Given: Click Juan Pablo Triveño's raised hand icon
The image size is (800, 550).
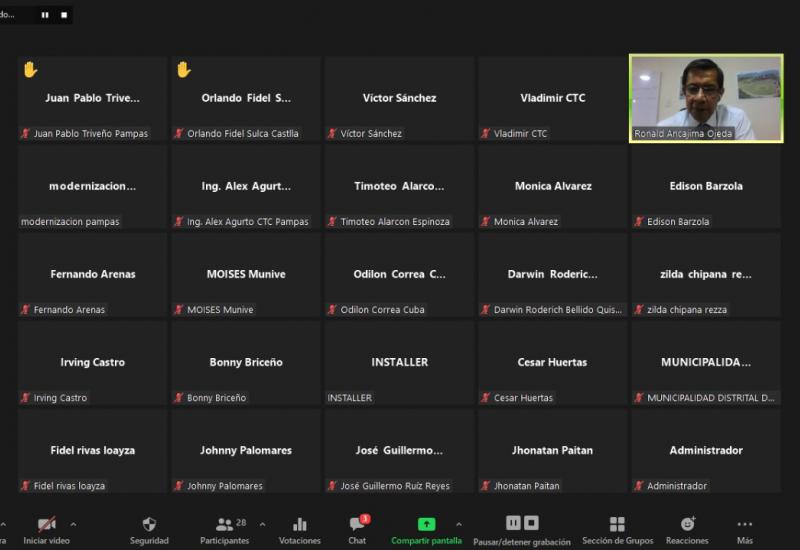Looking at the screenshot, I should [x=30, y=70].
